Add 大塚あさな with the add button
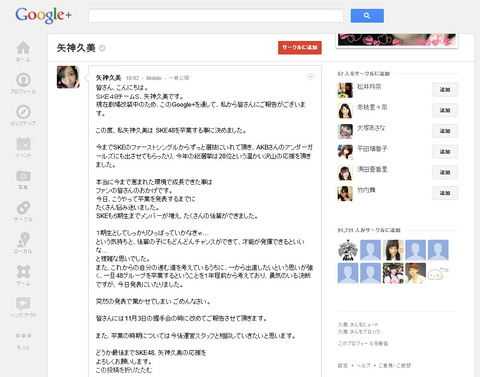Viewport: 480px width, 377px height. [x=445, y=131]
